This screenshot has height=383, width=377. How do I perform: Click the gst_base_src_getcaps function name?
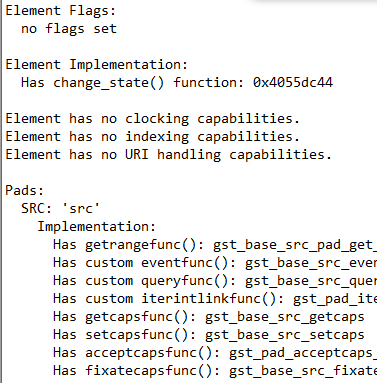pos(285,317)
